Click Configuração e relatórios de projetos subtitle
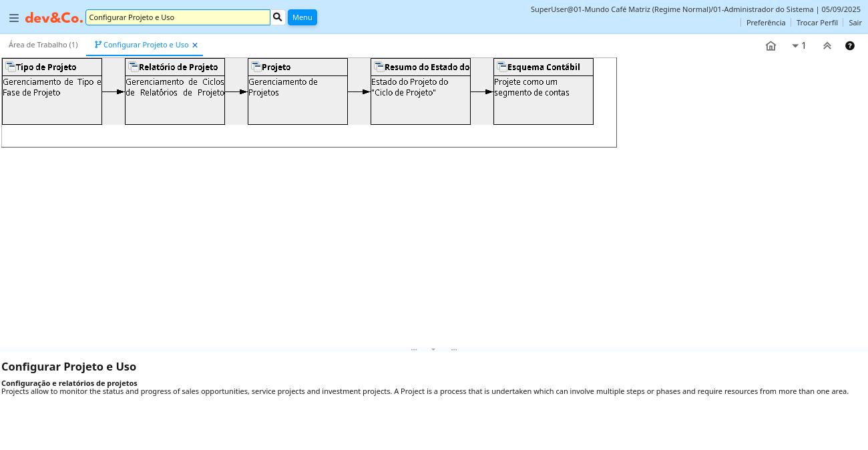The image size is (868, 450). (69, 383)
